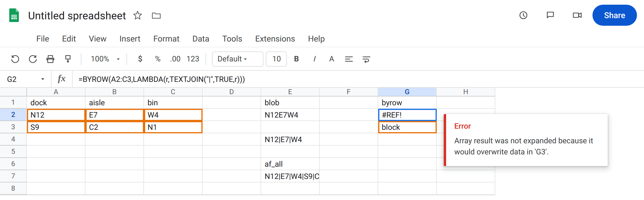This screenshot has height=200, width=644.
Task: Star the Untitled spreadsheet
Action: click(137, 15)
